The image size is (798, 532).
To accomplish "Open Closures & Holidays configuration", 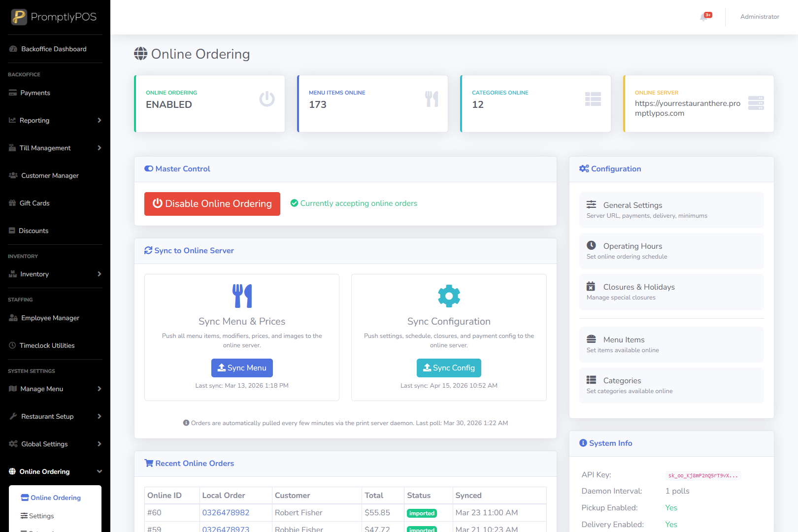I will [671, 292].
